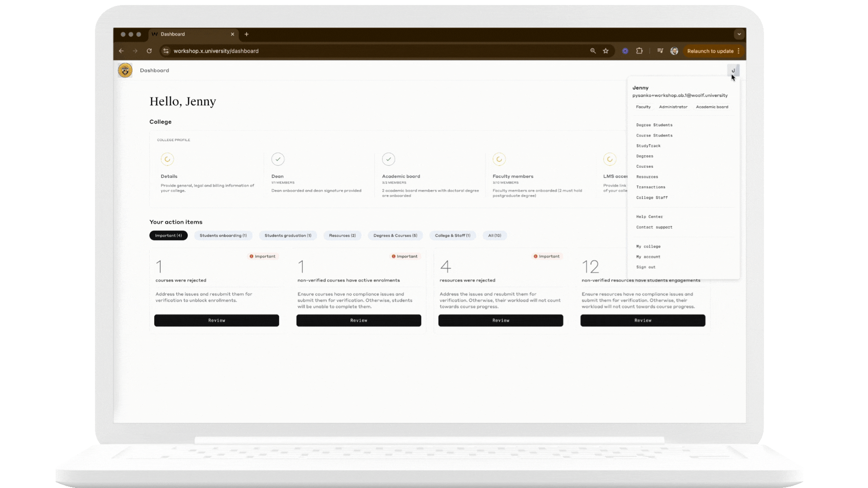The height and width of the screenshot is (488, 868).
Task: Choose College Staff from user menu
Action: coord(651,197)
